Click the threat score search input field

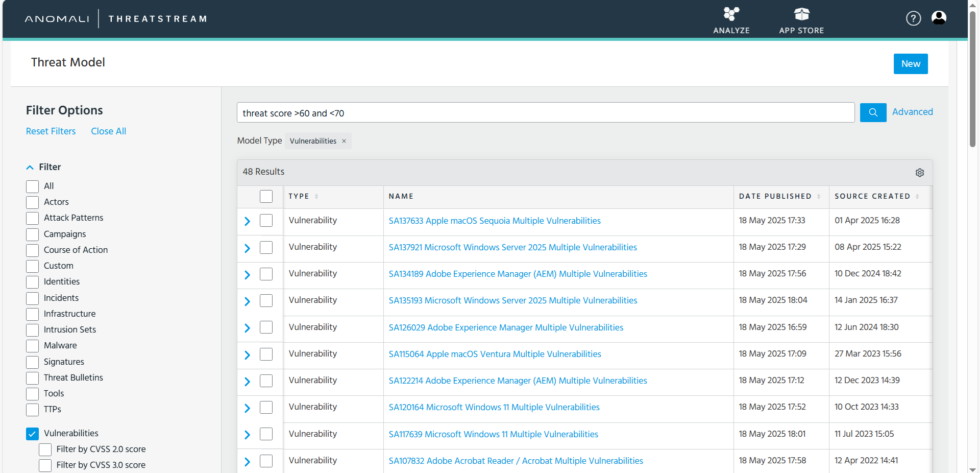tap(546, 112)
